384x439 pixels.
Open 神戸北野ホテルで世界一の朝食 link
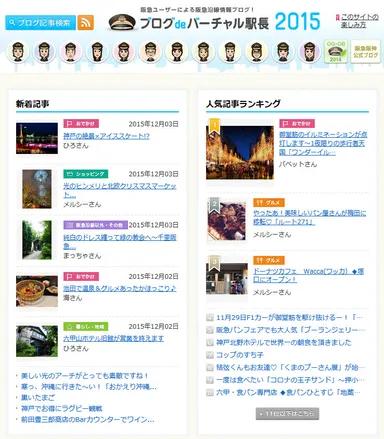284,342
